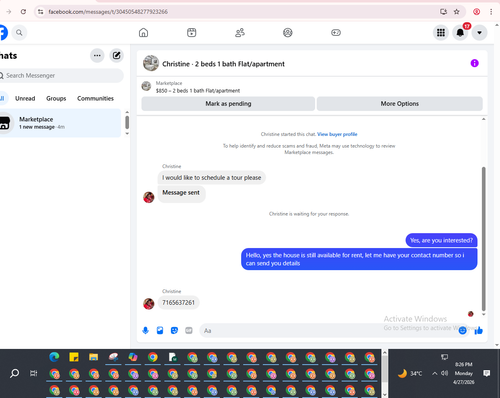The width and height of the screenshot is (500, 398).
Task: Open Task View on the taskbar
Action: coord(34,373)
